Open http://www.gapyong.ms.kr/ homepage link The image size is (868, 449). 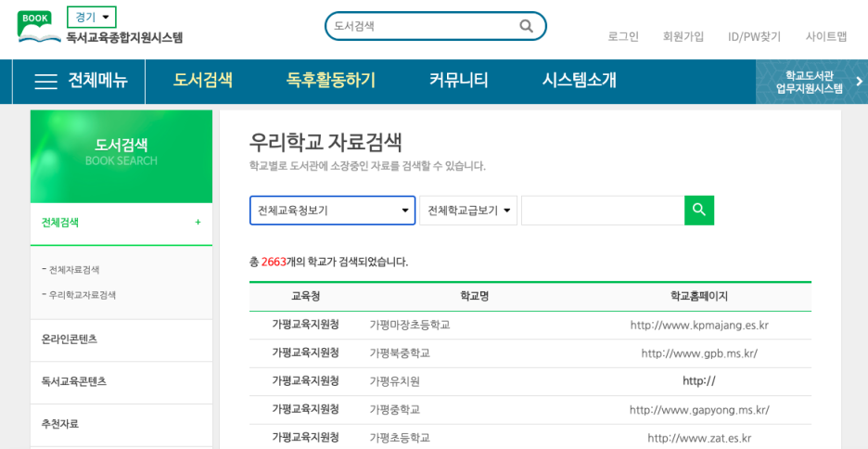tap(699, 410)
